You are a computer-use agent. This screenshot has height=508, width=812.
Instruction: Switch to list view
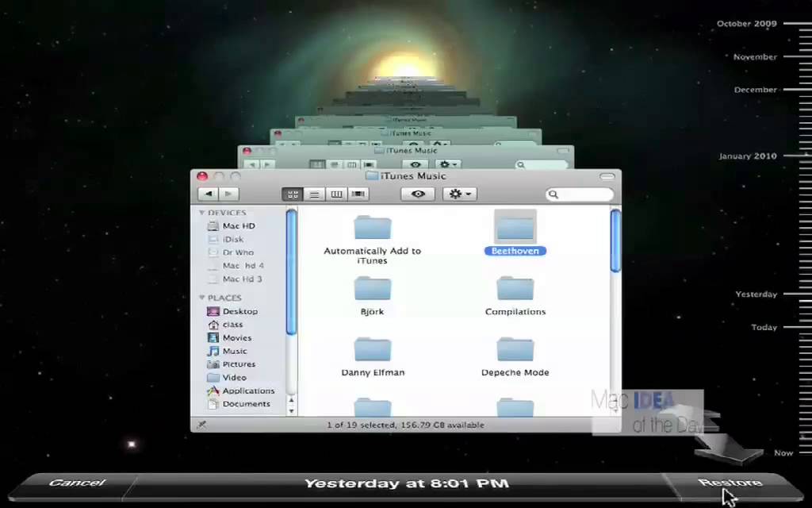click(314, 194)
